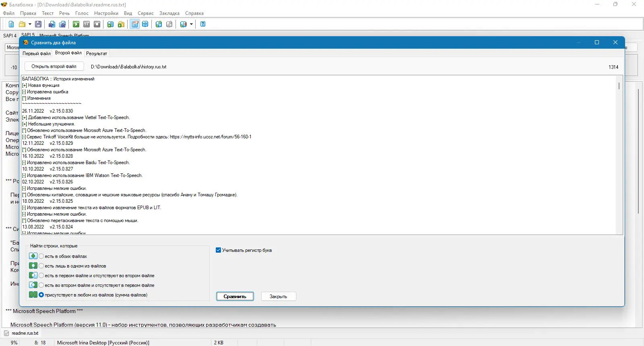Click the 'Сравнить' button
644x346 pixels.
coord(235,297)
